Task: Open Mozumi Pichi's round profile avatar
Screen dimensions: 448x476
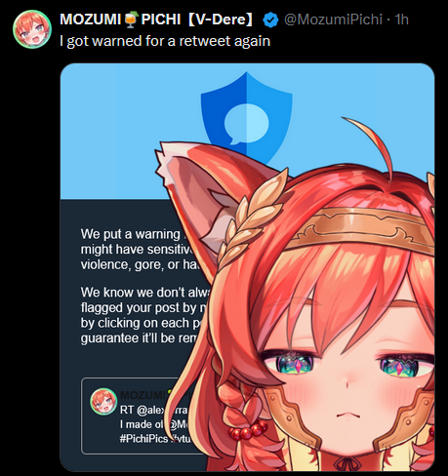Action: tap(32, 29)
